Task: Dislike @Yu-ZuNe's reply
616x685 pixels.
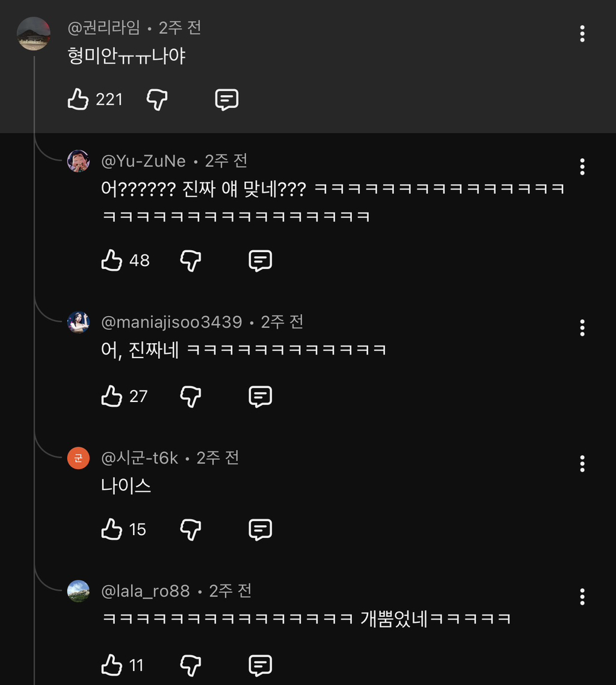Action: (191, 261)
